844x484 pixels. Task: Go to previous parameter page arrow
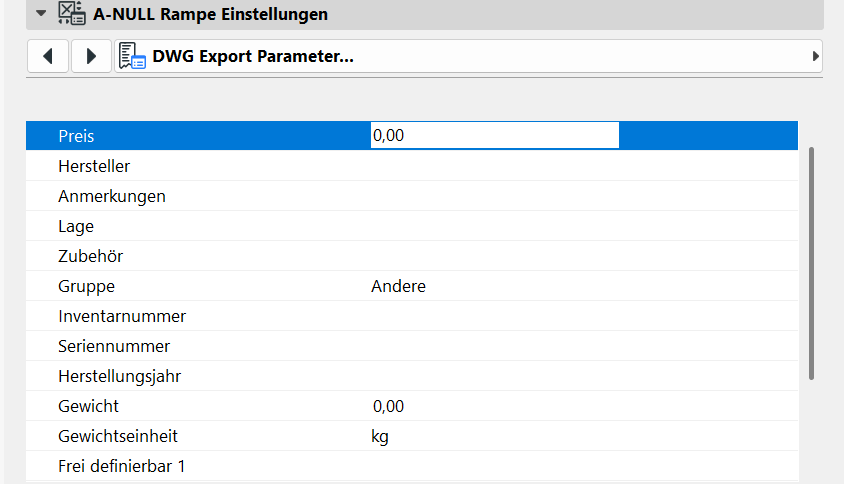coord(47,56)
